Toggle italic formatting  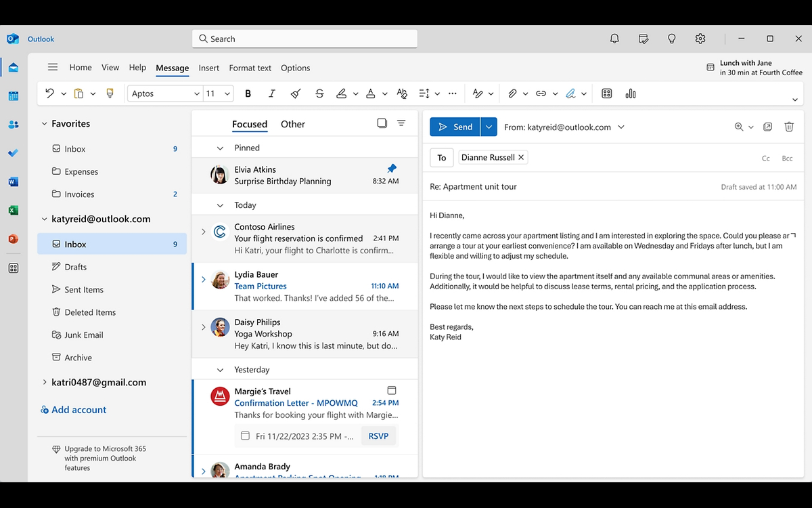point(271,93)
